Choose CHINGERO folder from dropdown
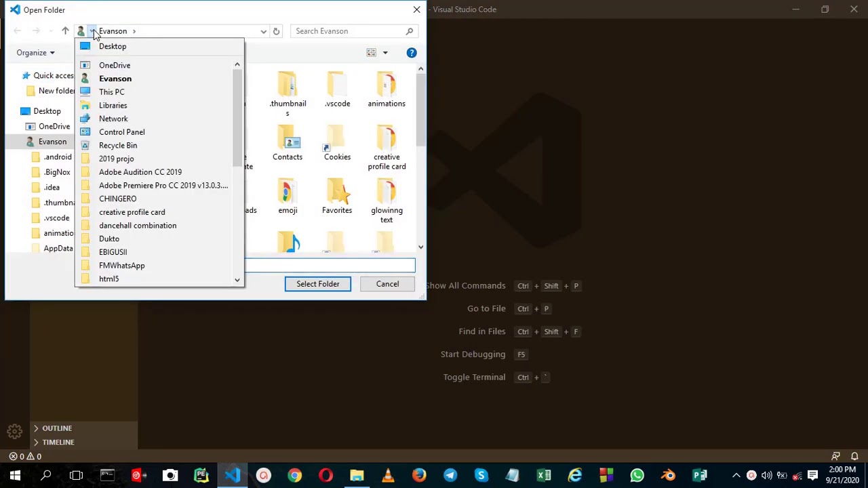 click(117, 199)
